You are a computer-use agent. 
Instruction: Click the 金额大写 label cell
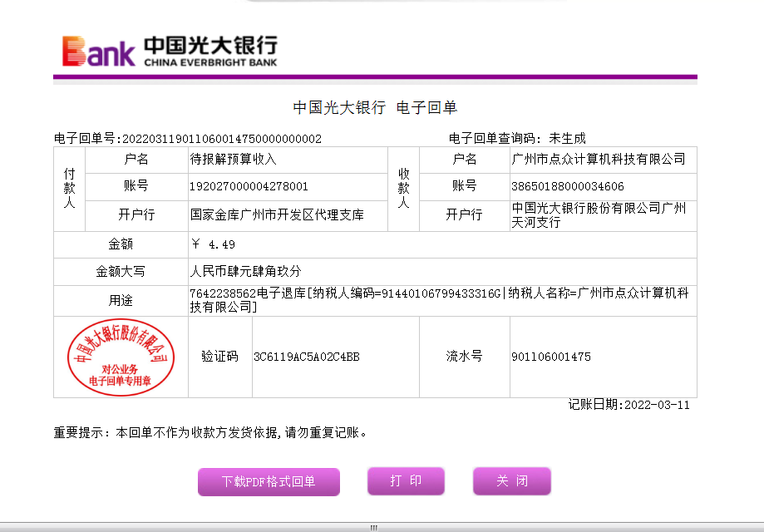[121, 271]
